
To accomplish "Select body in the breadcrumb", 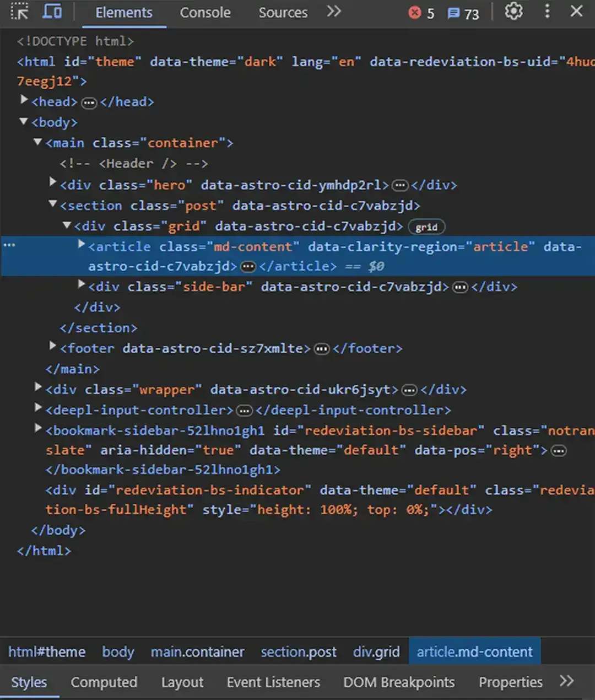I will click(x=118, y=652).
